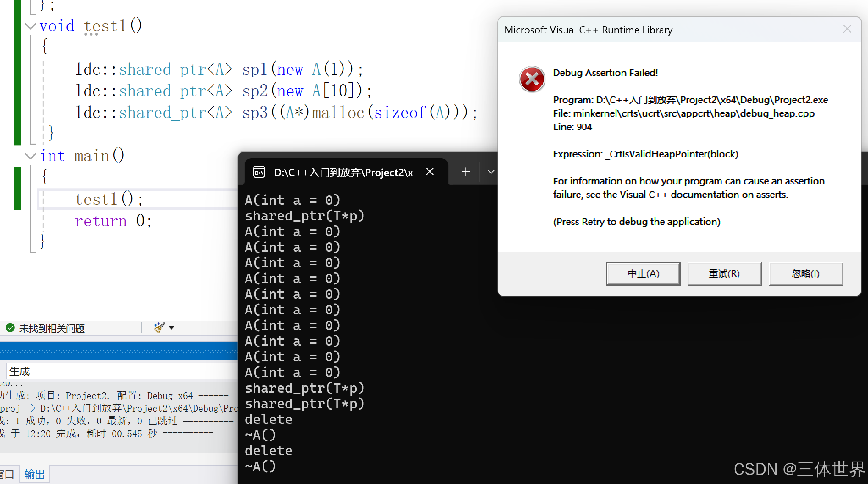This screenshot has width=868, height=484.
Task: Open the code cleanup dropdown arrow
Action: click(171, 327)
